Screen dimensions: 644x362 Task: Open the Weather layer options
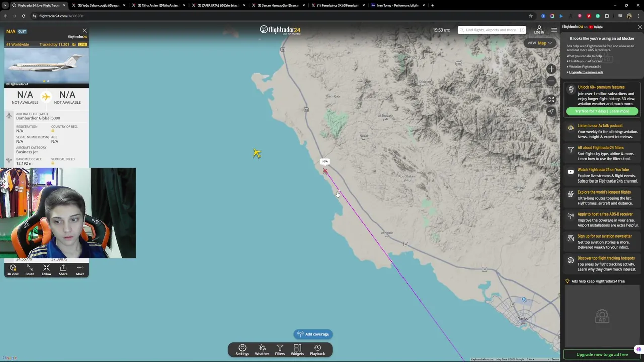pyautogui.click(x=262, y=350)
